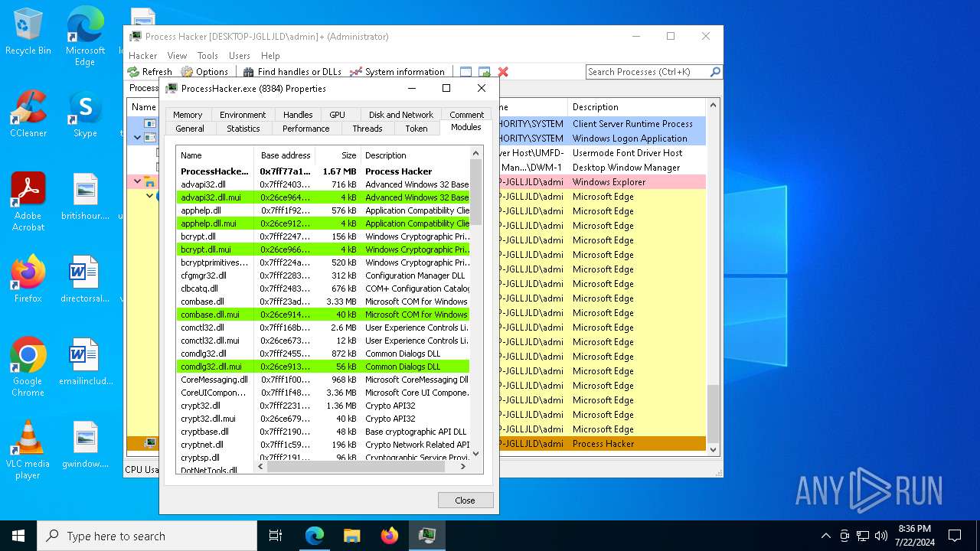Sort modules by Base address column
Viewport: 980px width, 551px height.
[285, 155]
